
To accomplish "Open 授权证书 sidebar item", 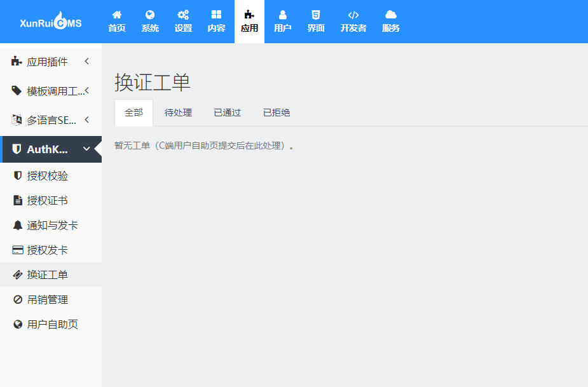I will (x=51, y=200).
